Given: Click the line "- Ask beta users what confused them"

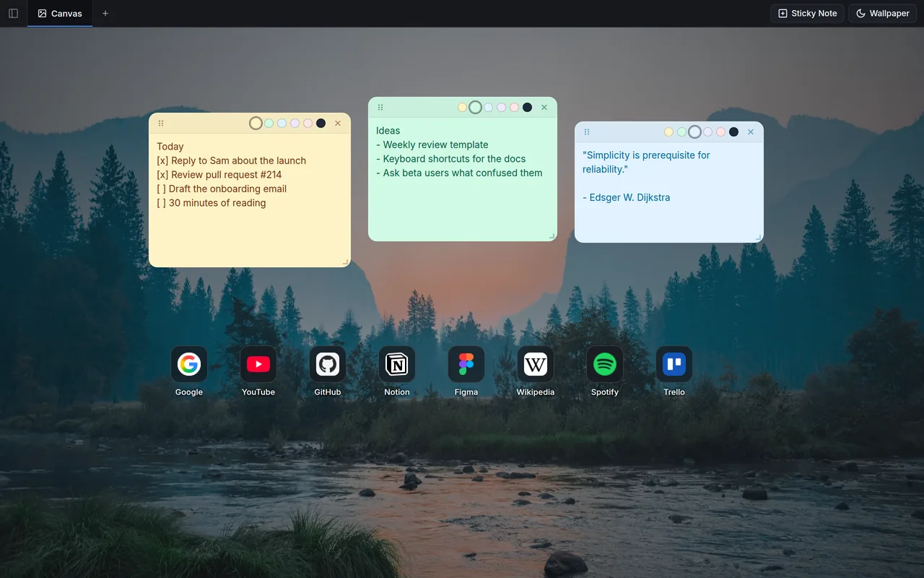Looking at the screenshot, I should (459, 173).
